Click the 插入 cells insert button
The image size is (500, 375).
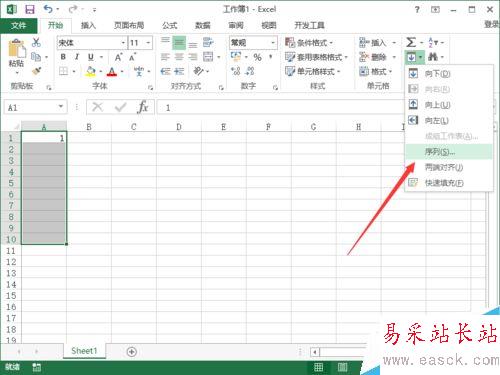[x=373, y=43]
